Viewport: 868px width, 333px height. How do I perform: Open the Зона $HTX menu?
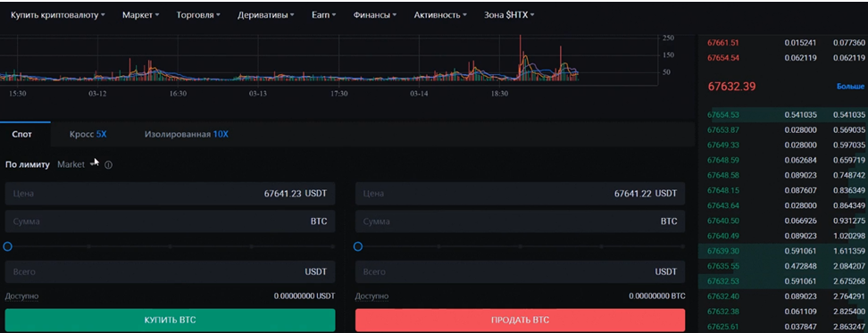pyautogui.click(x=509, y=15)
